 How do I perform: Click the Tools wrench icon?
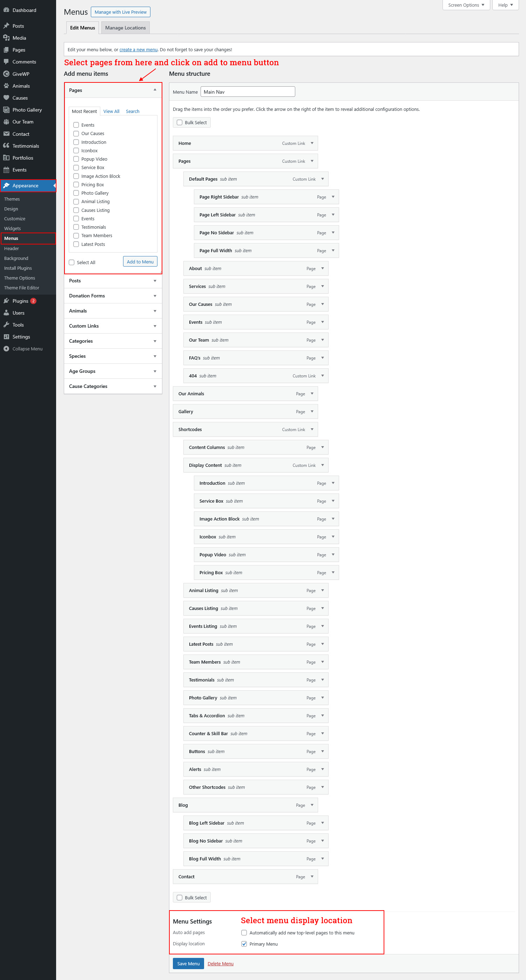click(x=6, y=325)
